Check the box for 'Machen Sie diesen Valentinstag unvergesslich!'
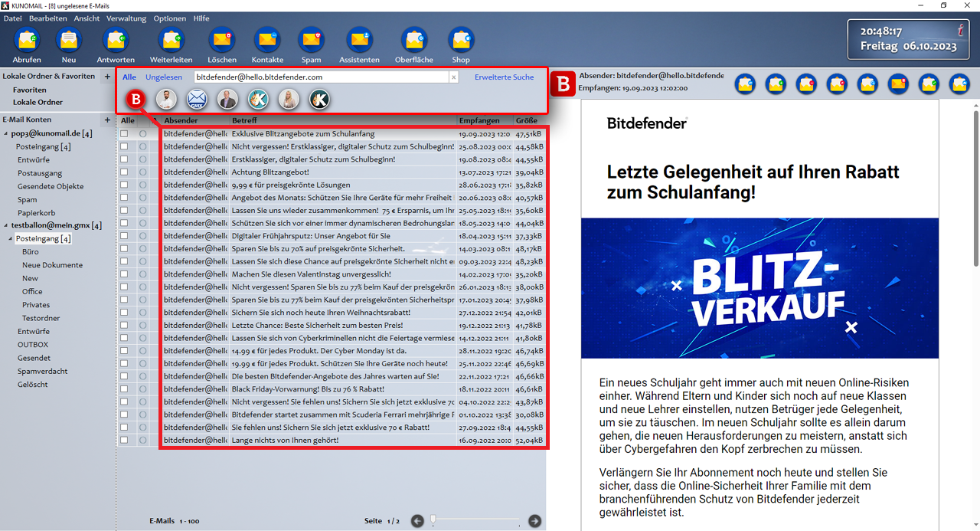This screenshot has height=531, width=980. 124,274
